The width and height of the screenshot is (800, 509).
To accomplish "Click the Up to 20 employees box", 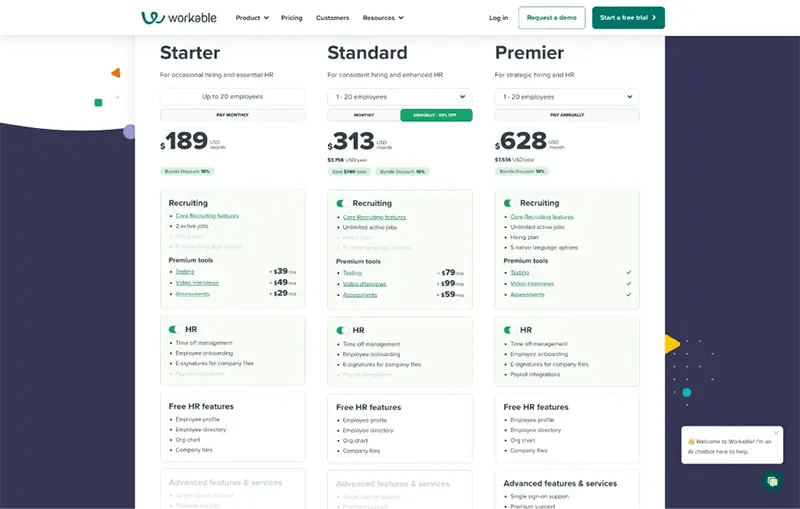I will click(233, 96).
